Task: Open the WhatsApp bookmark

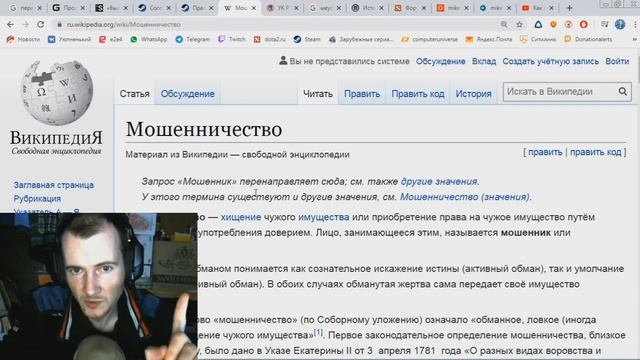Action: tap(149, 39)
